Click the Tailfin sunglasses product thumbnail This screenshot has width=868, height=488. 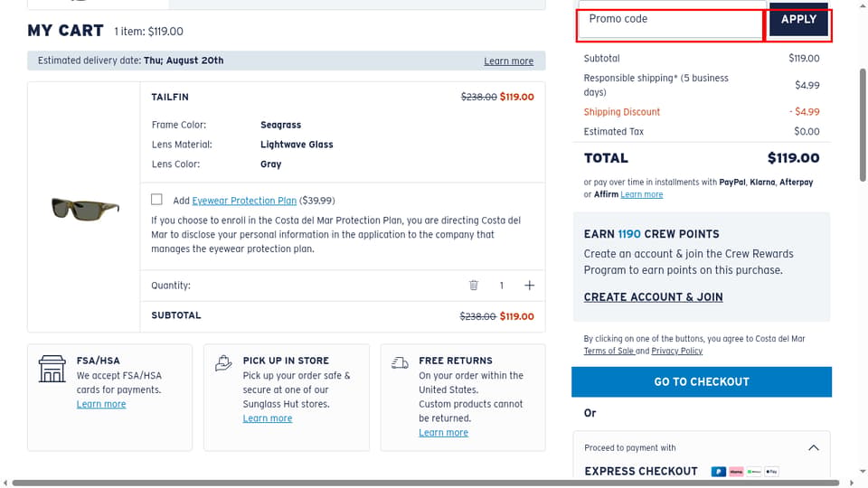tap(85, 209)
